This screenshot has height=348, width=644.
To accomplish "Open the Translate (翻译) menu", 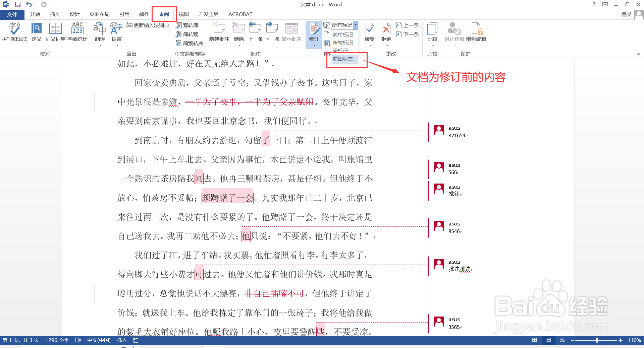I will (100, 32).
